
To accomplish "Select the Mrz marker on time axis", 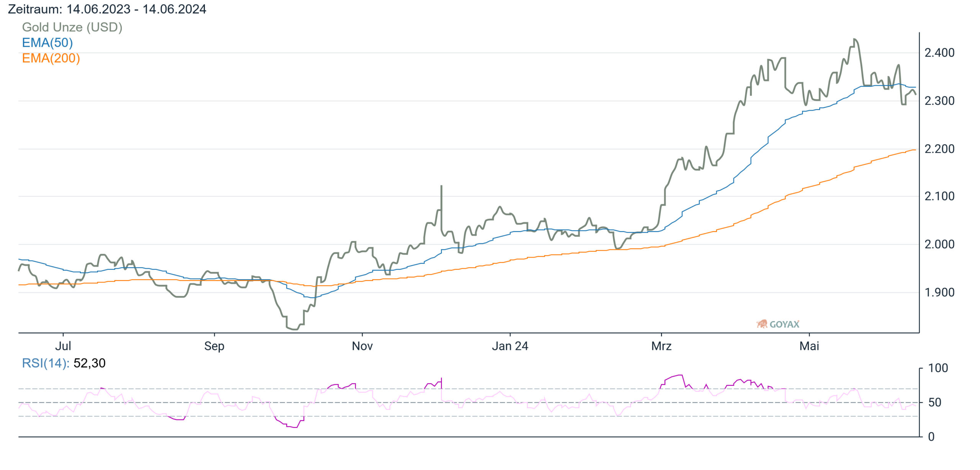I will (661, 346).
